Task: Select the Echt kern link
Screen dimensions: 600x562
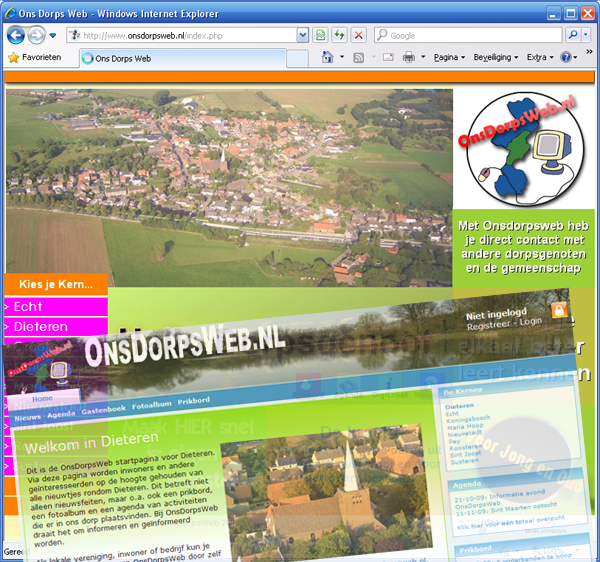Action: (x=56, y=306)
